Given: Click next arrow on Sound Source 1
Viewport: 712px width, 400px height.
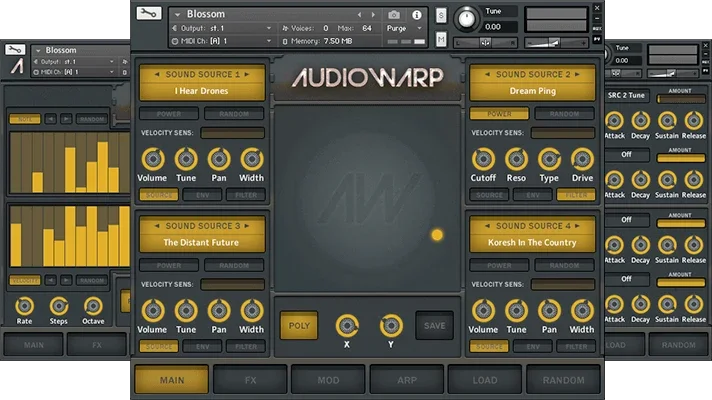Looking at the screenshot, I should [x=247, y=74].
